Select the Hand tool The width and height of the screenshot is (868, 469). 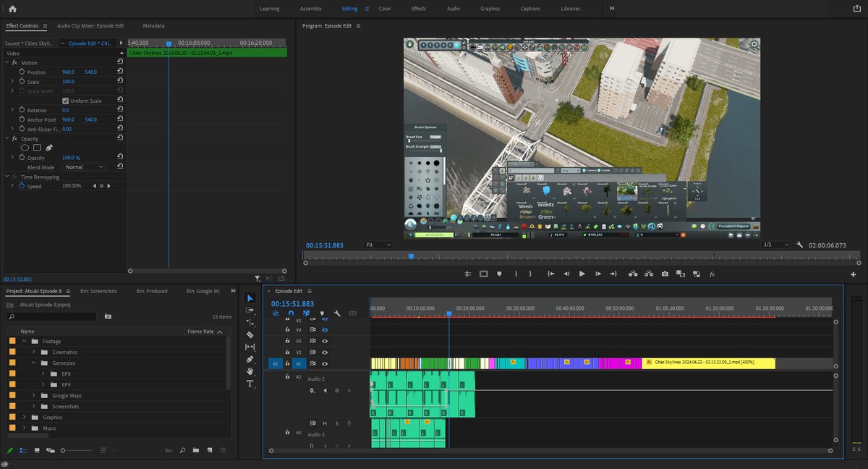coord(250,371)
